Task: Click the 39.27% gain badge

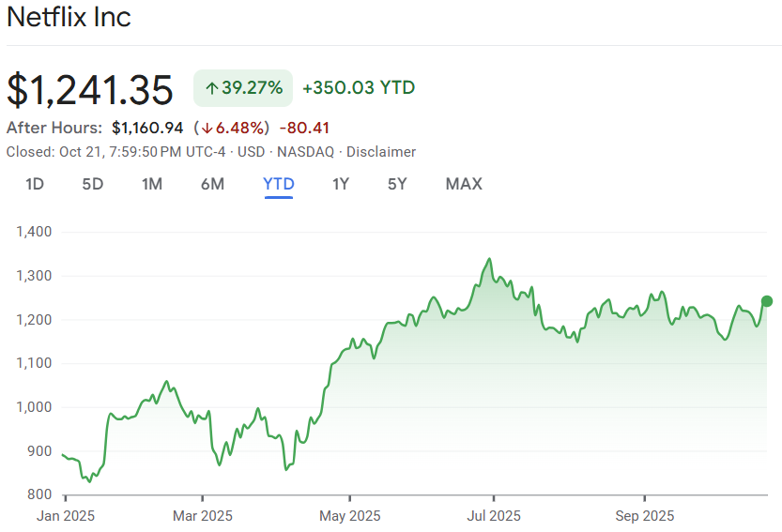Action: [x=243, y=88]
